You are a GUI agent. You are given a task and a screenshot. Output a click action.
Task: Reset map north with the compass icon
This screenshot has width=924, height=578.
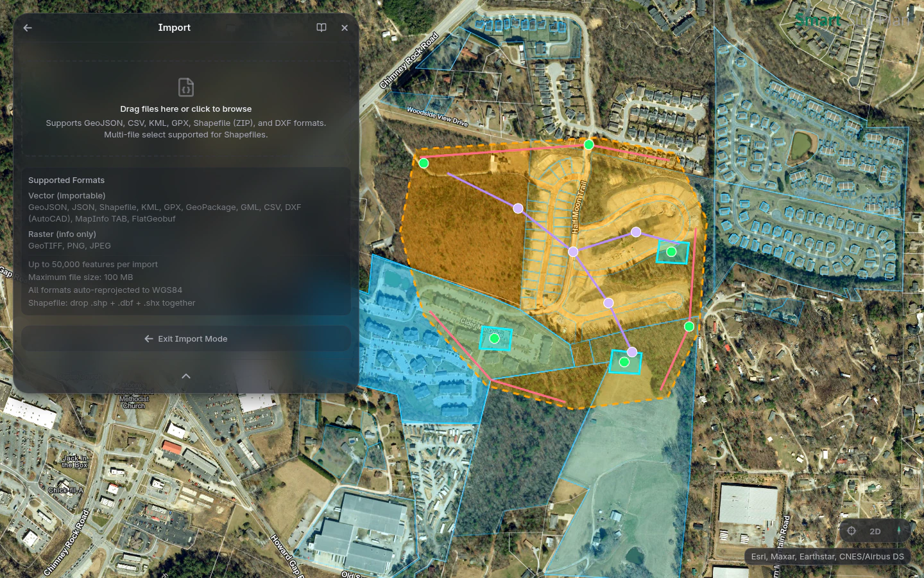click(x=899, y=530)
